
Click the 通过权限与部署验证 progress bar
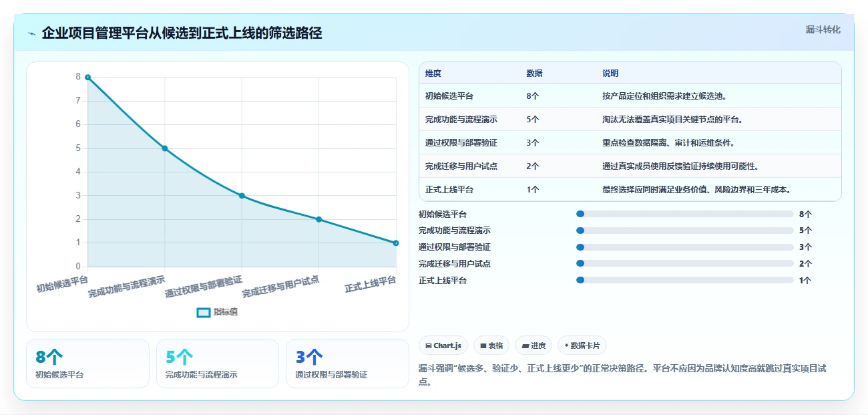coord(684,247)
